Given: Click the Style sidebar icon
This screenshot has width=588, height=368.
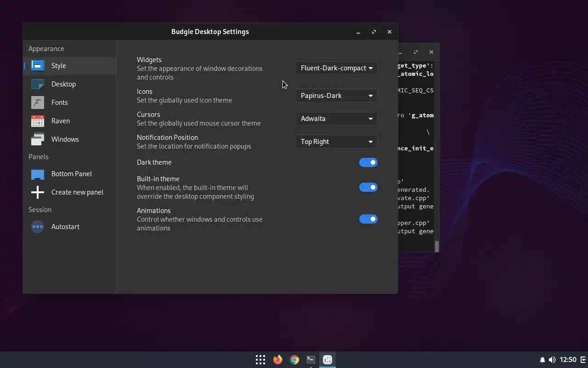Looking at the screenshot, I should point(38,66).
